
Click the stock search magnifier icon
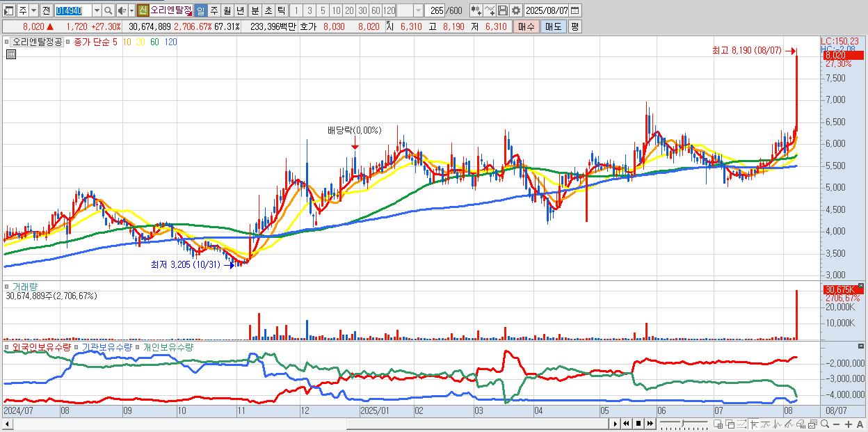(x=108, y=11)
